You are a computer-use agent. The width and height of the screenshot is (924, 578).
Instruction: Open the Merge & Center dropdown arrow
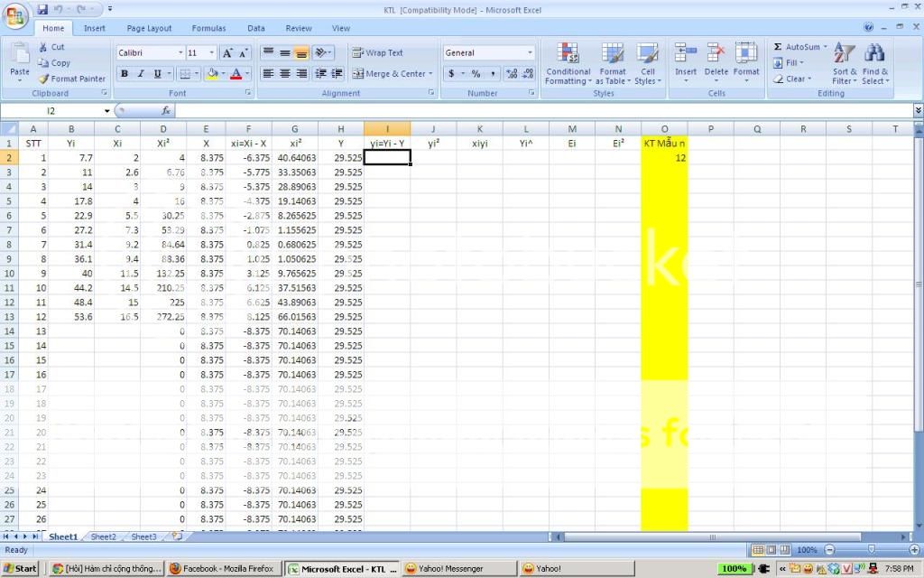coord(430,74)
